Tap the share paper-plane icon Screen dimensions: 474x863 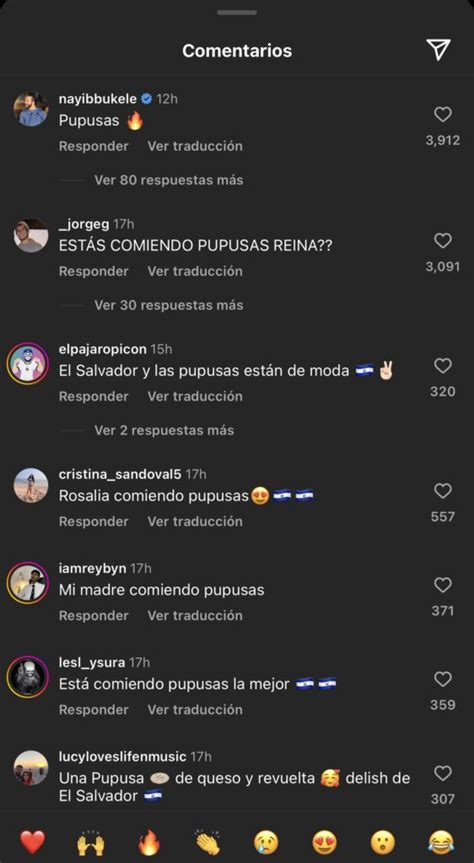click(x=438, y=50)
